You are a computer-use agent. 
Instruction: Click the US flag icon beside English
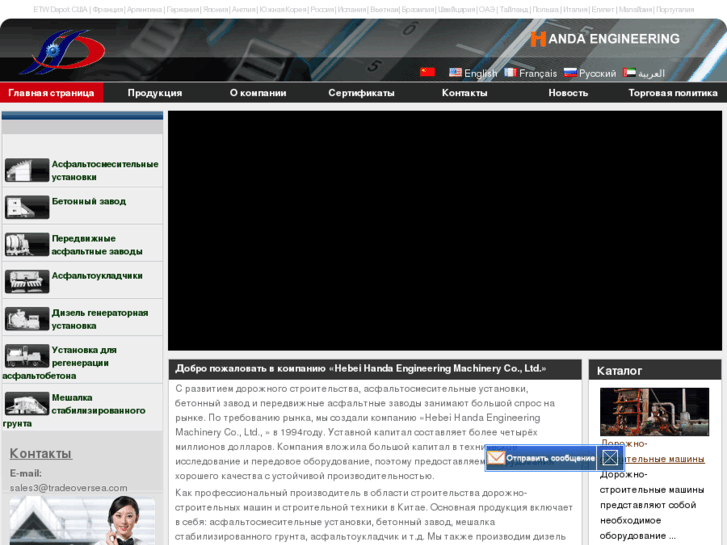pos(455,72)
